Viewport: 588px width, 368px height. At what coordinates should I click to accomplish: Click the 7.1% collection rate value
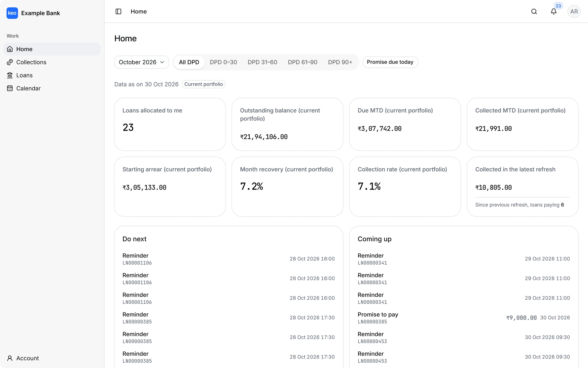coord(369,186)
